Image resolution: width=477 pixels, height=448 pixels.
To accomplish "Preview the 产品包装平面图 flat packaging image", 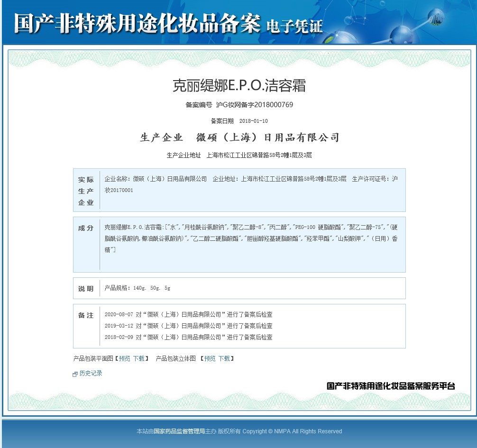I will click(x=124, y=358).
